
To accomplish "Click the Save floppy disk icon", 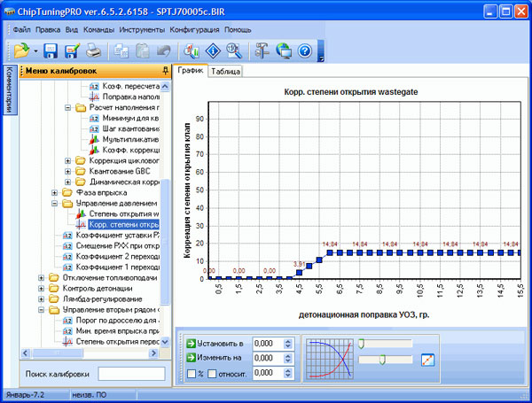I will [51, 52].
